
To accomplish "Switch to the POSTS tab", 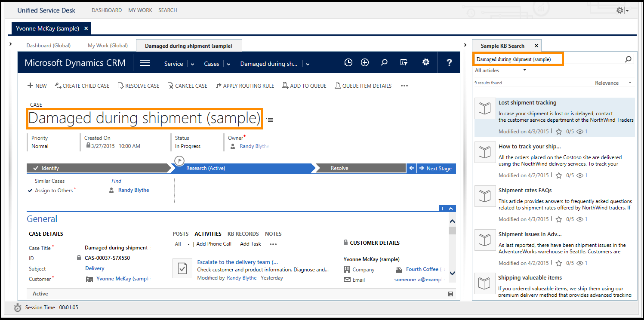I will (181, 234).
